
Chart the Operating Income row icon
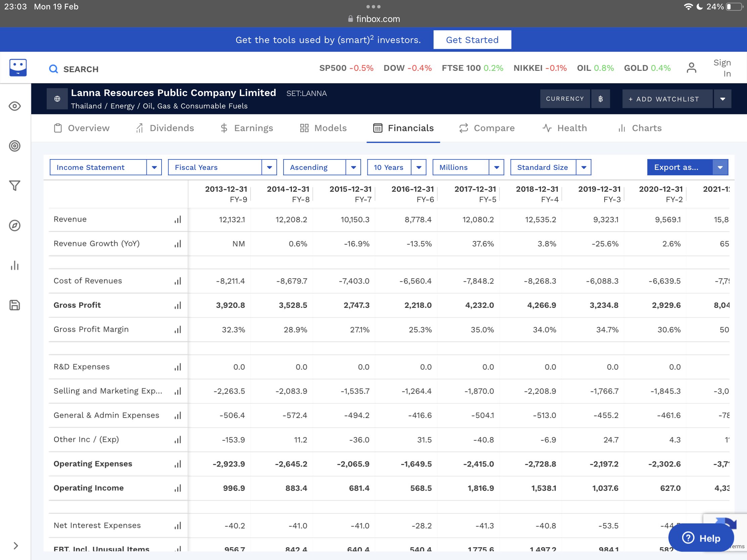pos(178,488)
